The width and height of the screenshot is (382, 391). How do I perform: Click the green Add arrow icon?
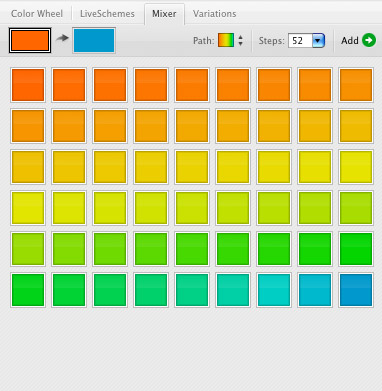[369, 40]
